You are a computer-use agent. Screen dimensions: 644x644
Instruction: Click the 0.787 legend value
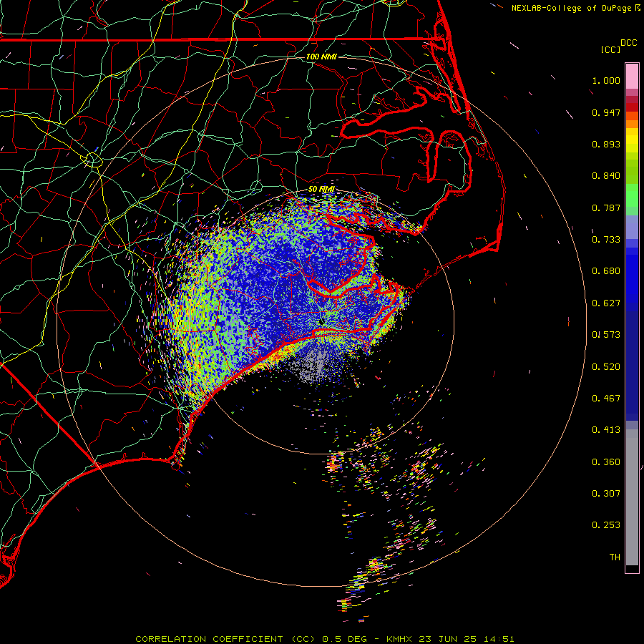(x=606, y=208)
